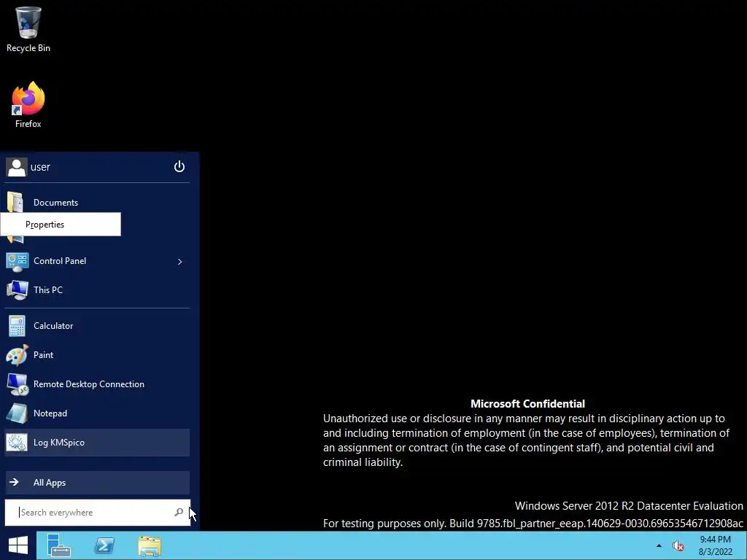Select the 'Log KMSpico' label text
The image size is (747, 560).
click(x=59, y=443)
